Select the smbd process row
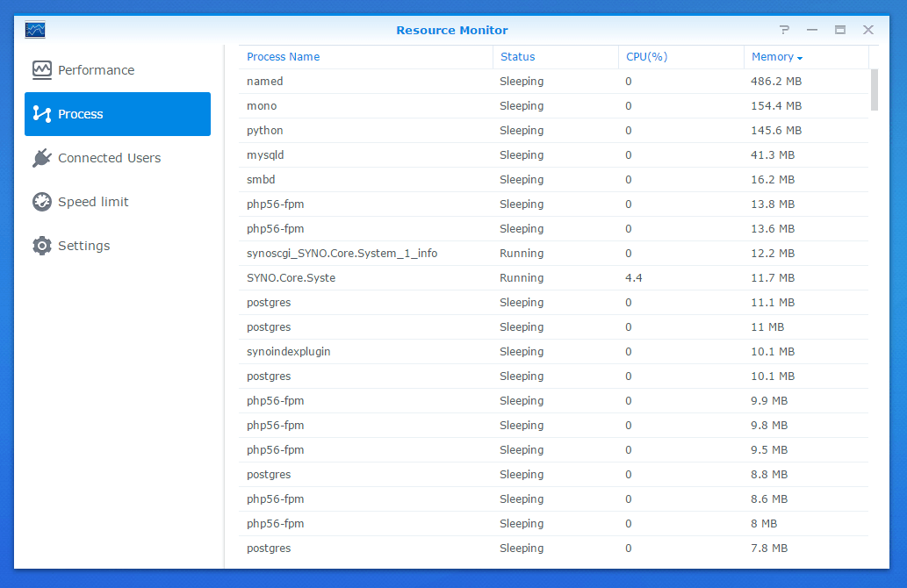Viewport: 907px width, 588px height. pyautogui.click(x=553, y=180)
